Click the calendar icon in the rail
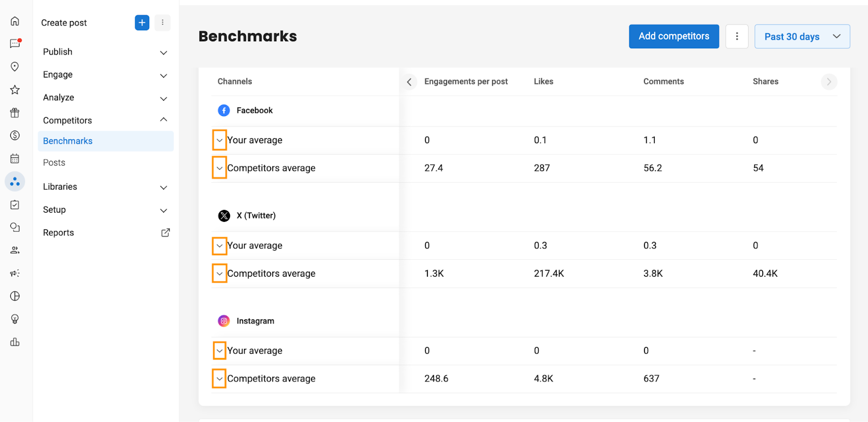The width and height of the screenshot is (868, 422). click(15, 158)
